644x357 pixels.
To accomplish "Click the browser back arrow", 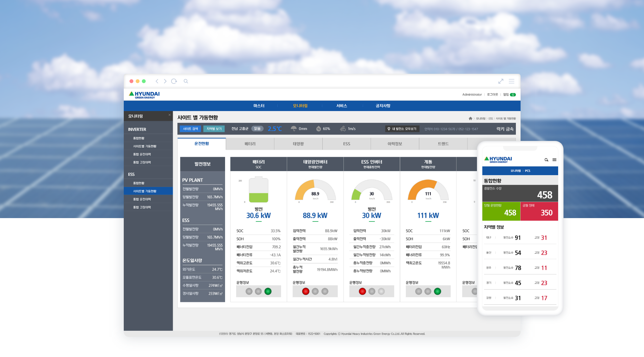I will [157, 81].
